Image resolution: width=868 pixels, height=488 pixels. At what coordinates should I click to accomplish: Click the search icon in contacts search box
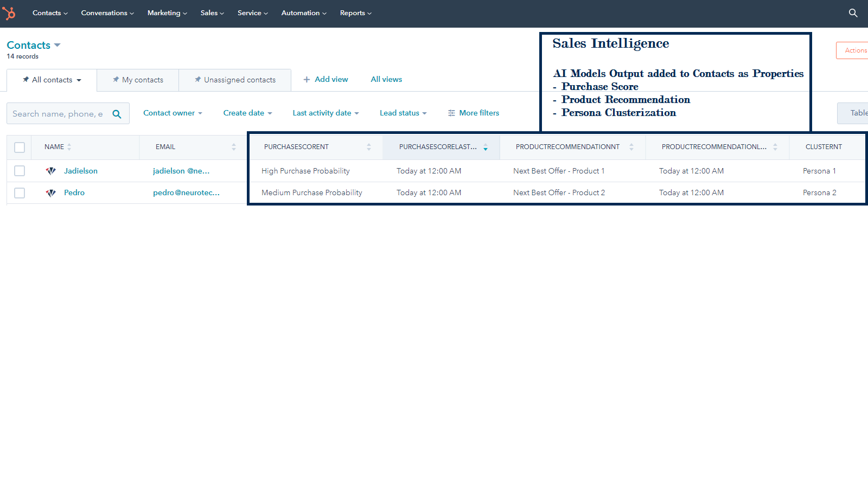(117, 114)
